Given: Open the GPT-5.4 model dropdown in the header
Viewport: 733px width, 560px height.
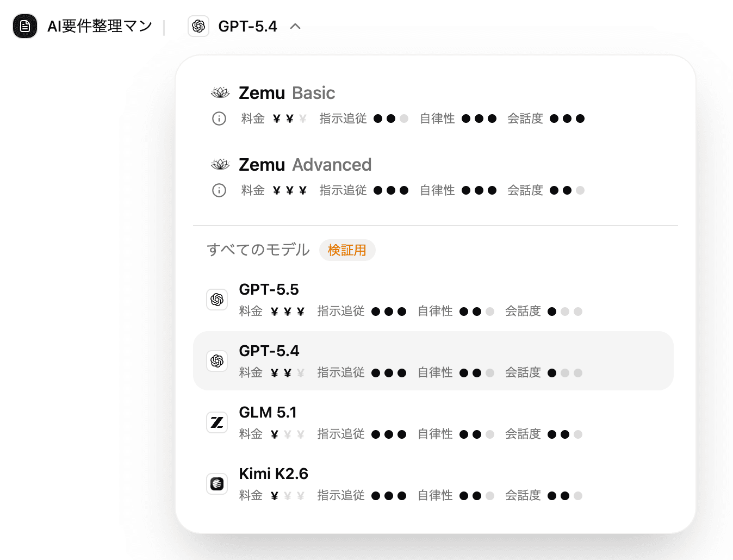Looking at the screenshot, I should (x=247, y=26).
